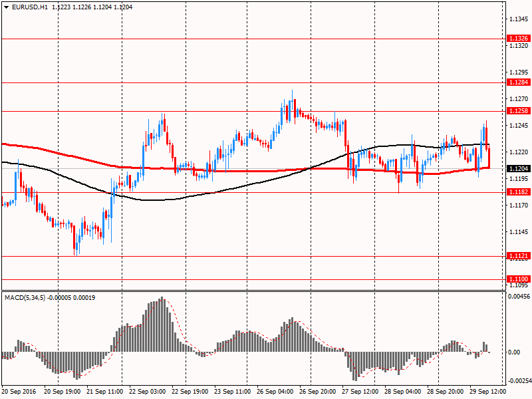This screenshot has height=399, width=532.
Task: Select the 1.1295 price axis value
Action: (x=519, y=72)
